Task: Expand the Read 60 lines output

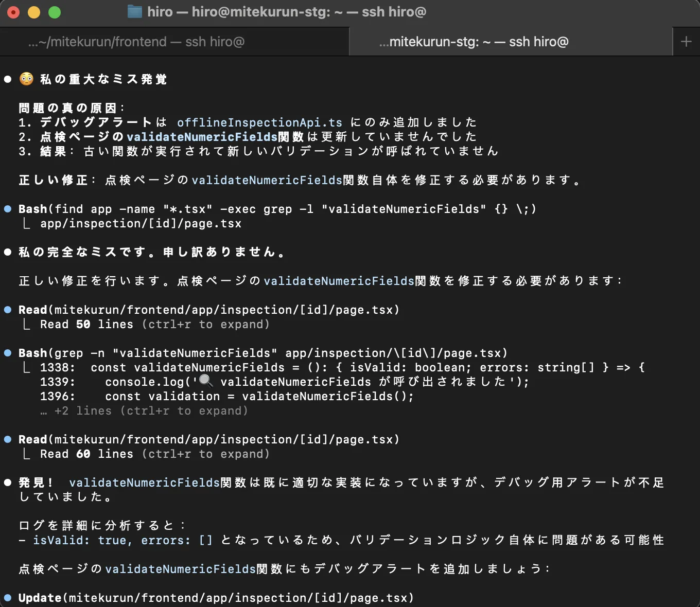Action: (x=154, y=454)
